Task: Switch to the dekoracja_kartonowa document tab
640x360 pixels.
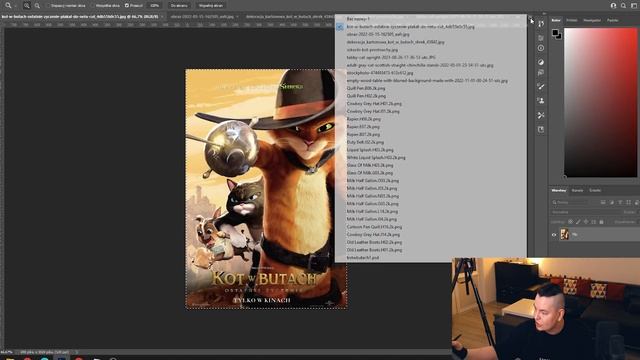Action: 290,17
